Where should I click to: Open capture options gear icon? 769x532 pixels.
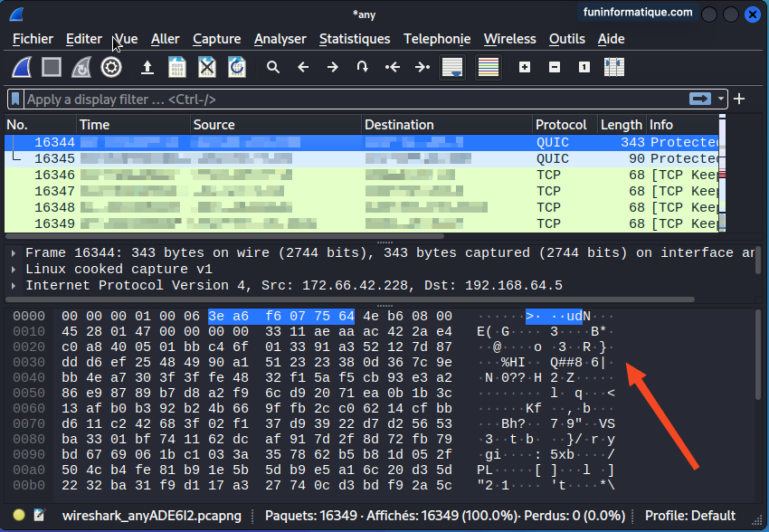pyautogui.click(x=111, y=67)
